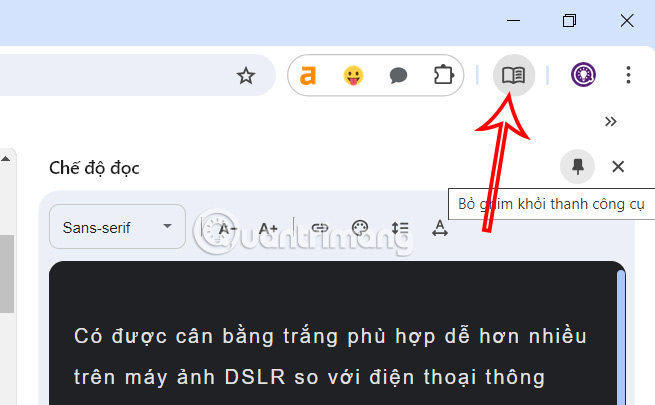Click the page's grey scrollbar thumb
The height and width of the screenshot is (405, 655).
(7, 273)
